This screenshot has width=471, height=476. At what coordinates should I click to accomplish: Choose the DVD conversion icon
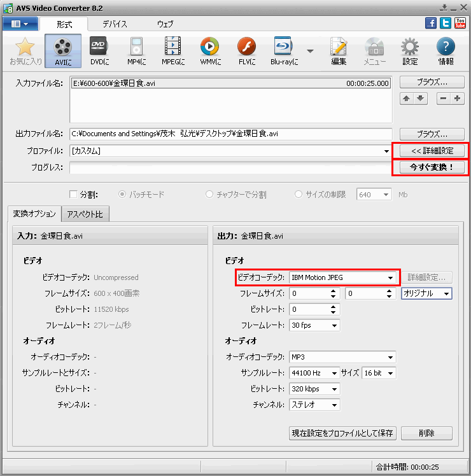97,51
